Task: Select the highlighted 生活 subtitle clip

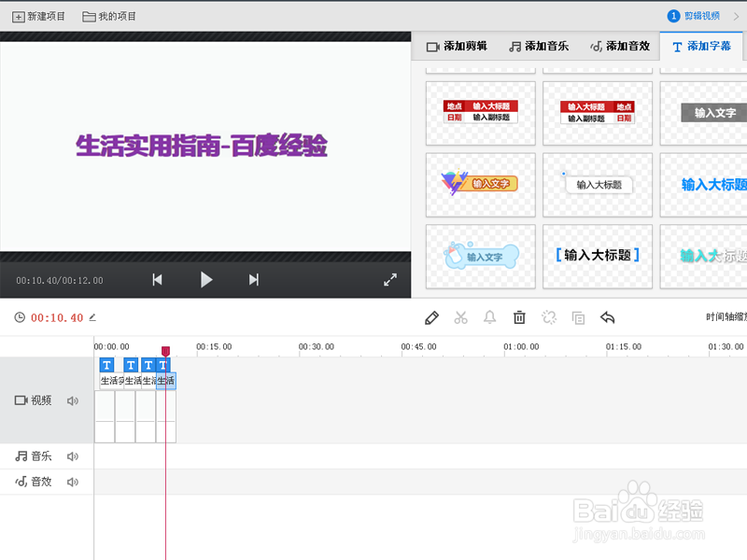Action: [166, 381]
